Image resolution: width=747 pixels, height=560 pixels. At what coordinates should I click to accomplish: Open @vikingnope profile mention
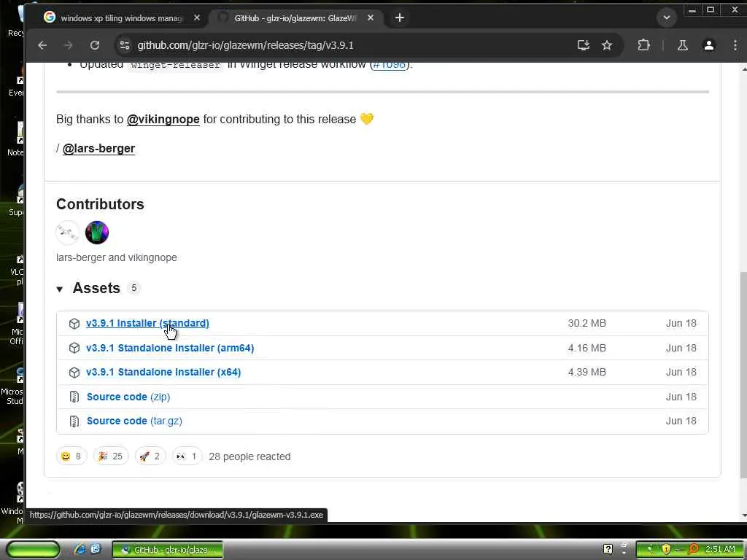coord(163,119)
